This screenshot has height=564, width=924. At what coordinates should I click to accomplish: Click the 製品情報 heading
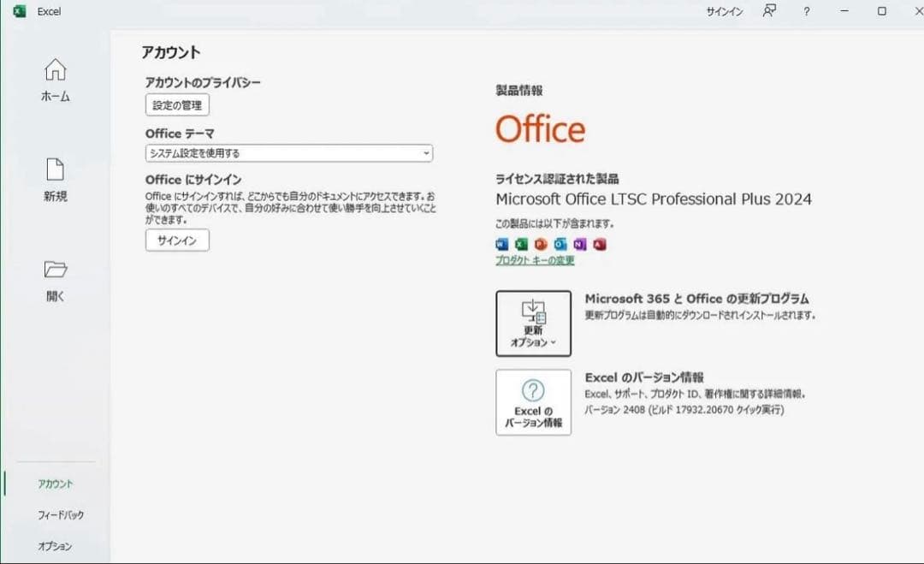[x=519, y=90]
